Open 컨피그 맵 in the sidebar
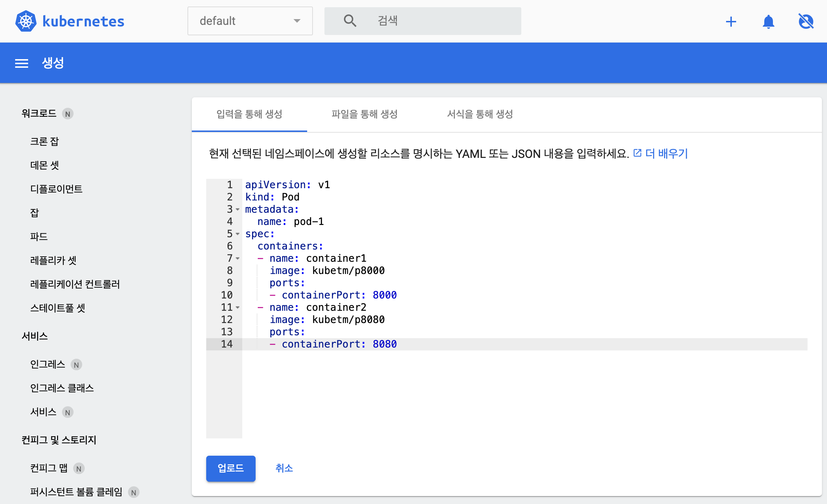827x504 pixels. [x=49, y=468]
